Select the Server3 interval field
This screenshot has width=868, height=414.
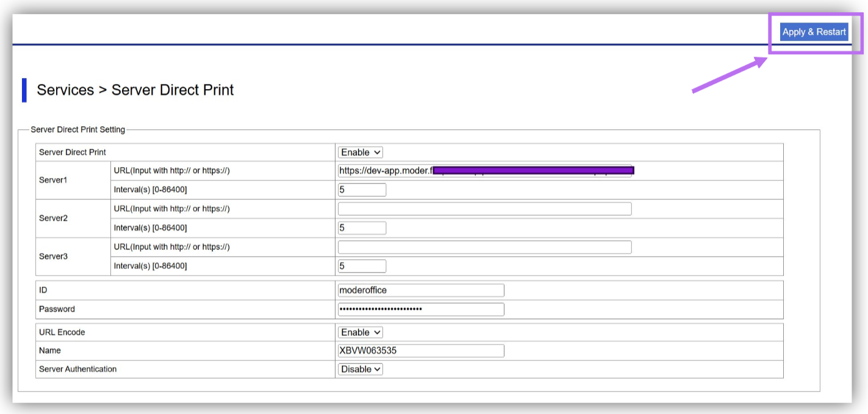(x=362, y=266)
